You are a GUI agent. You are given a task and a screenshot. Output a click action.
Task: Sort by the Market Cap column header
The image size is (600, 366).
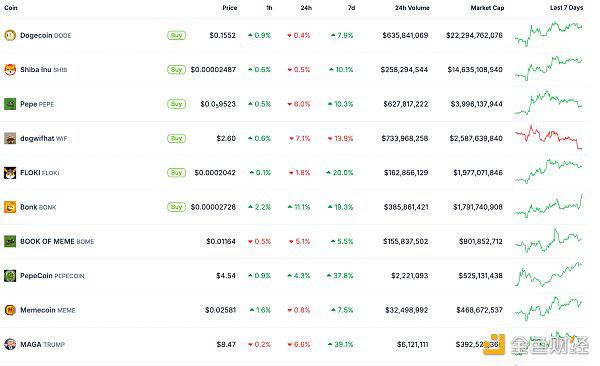[487, 8]
